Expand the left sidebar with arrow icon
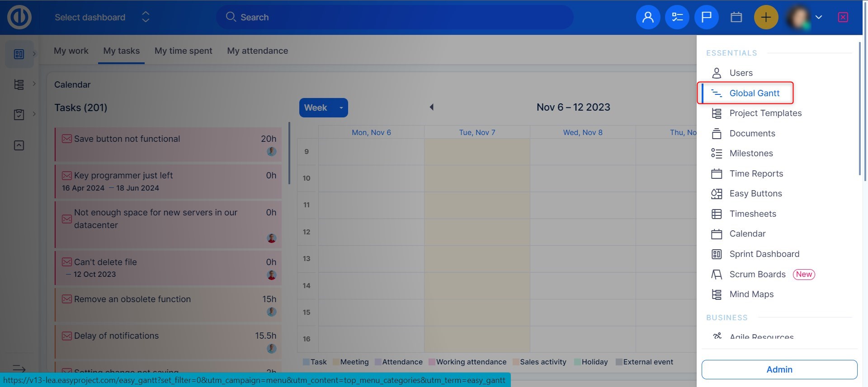The height and width of the screenshot is (387, 868). point(19,368)
